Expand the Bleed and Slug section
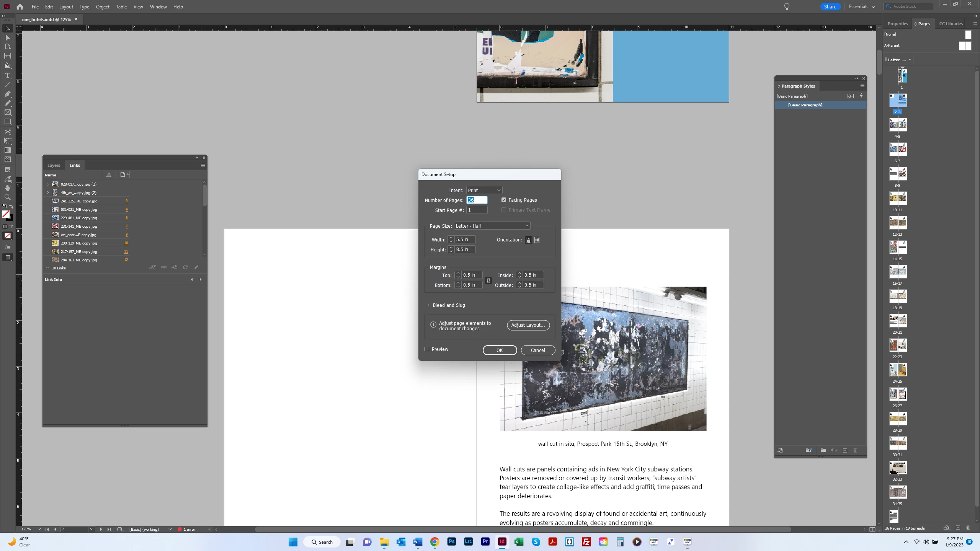 (428, 305)
